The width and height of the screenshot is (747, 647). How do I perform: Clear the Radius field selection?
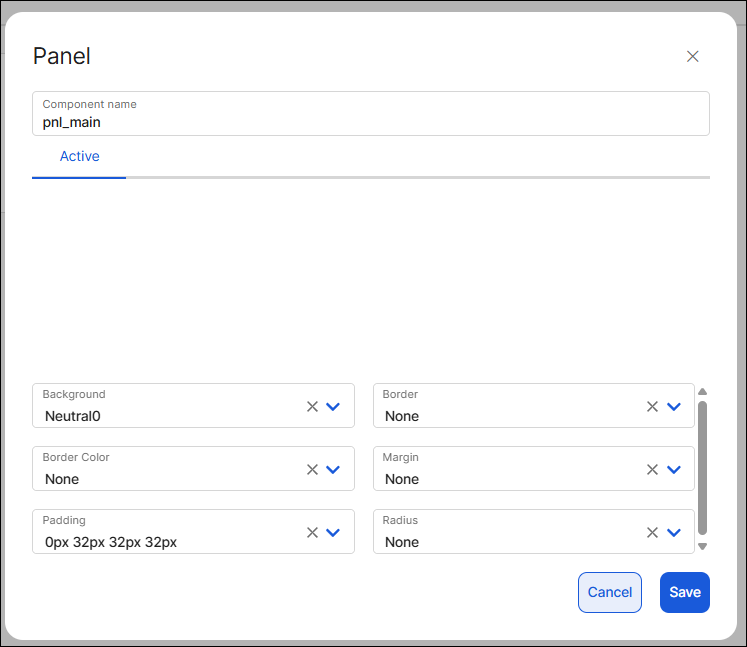(x=652, y=532)
